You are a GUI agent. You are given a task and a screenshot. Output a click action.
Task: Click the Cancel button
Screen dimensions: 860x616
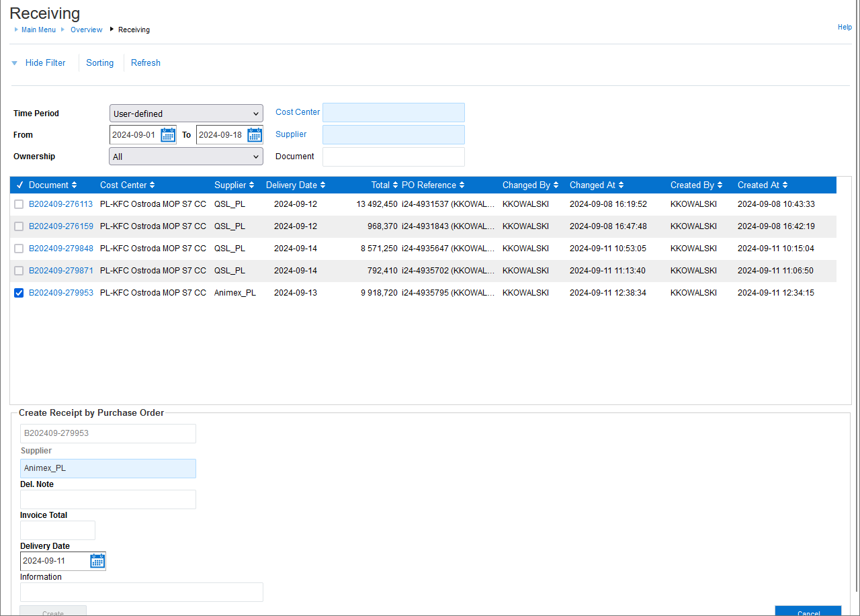tap(808, 611)
